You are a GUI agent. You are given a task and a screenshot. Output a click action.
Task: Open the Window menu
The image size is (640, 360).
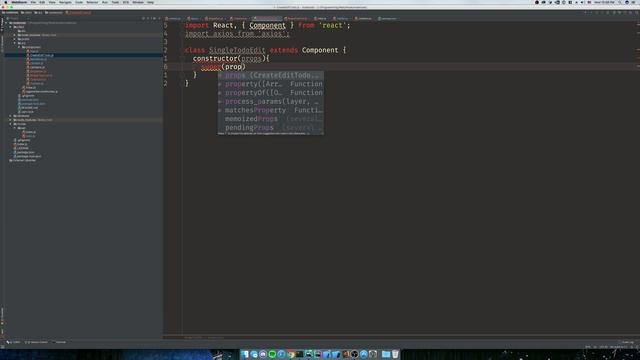138,2
